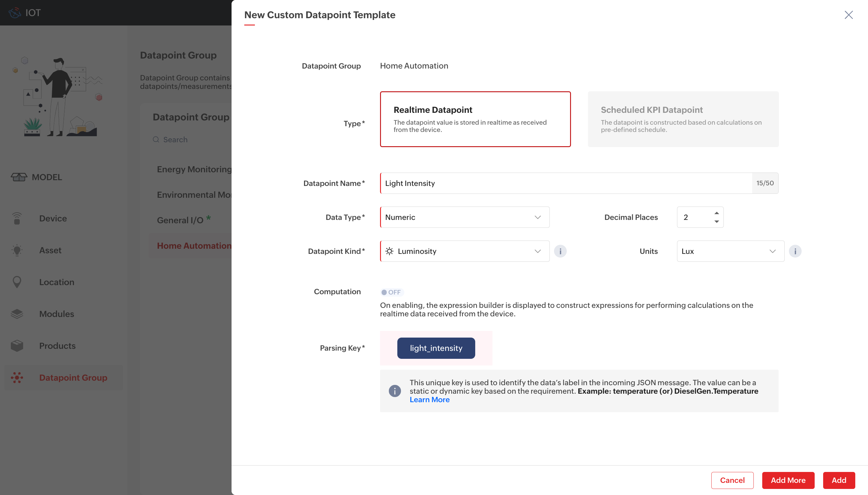
Task: Click the Luminosity sun icon
Action: click(389, 251)
